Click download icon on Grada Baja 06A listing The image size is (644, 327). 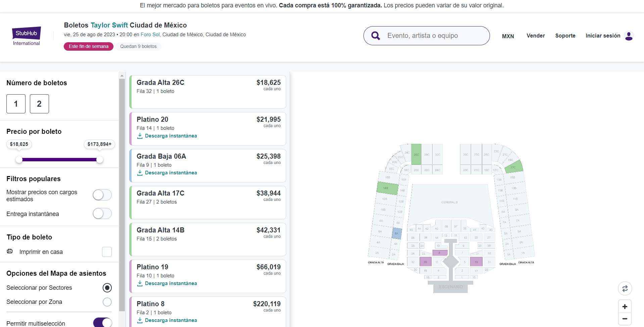click(140, 173)
